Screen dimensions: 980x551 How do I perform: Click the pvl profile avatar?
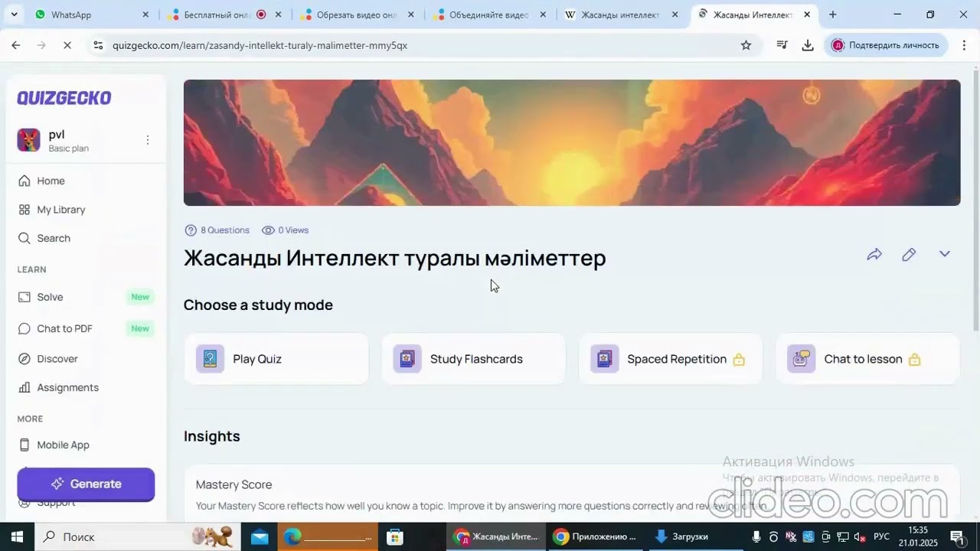[29, 140]
